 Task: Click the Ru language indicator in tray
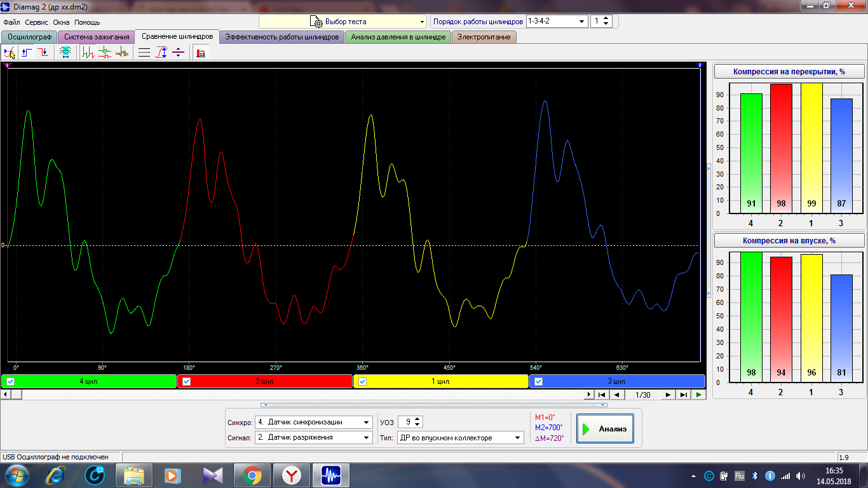point(740,475)
